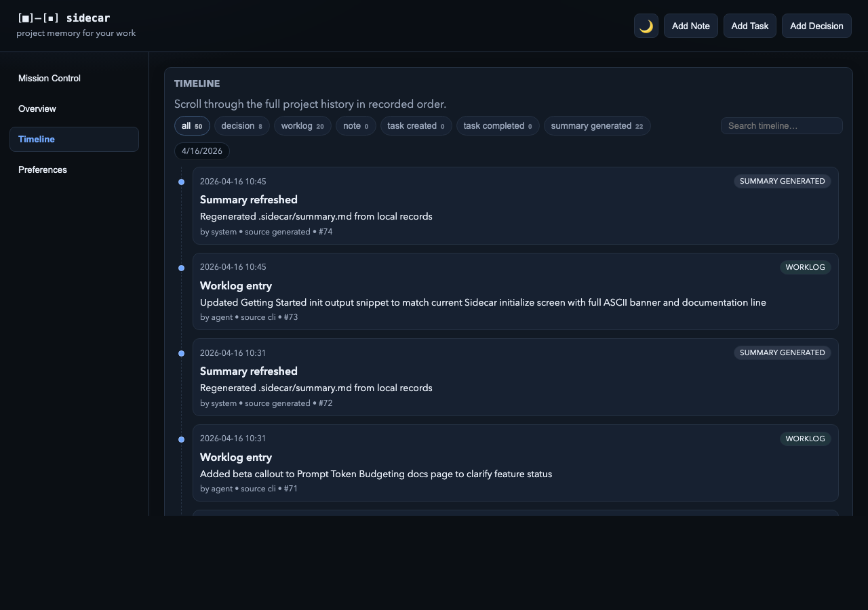Click the Add Task button
Viewport: 868px width, 610px height.
[x=749, y=26]
